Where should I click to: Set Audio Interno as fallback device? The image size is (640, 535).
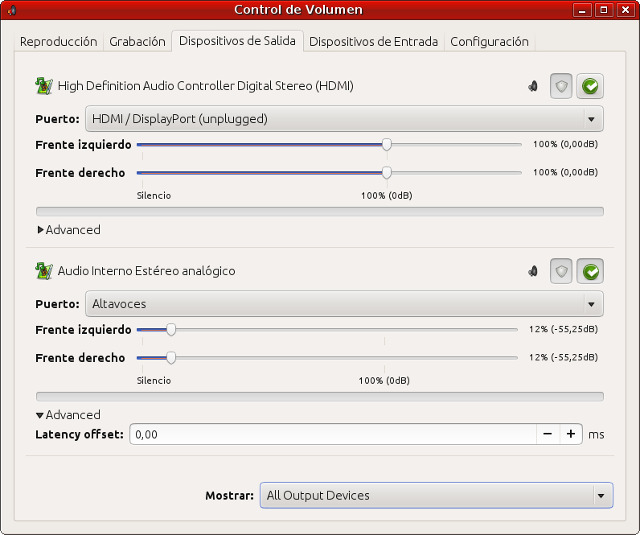coord(591,271)
